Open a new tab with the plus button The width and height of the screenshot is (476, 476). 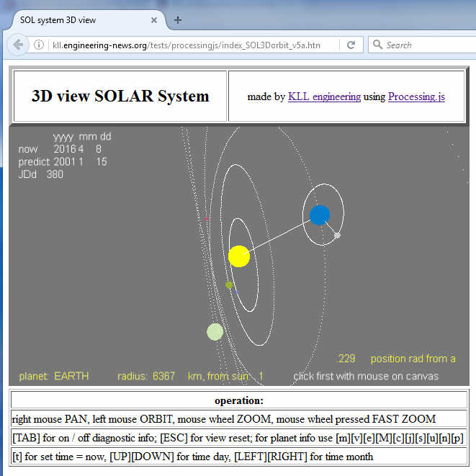coord(178,19)
